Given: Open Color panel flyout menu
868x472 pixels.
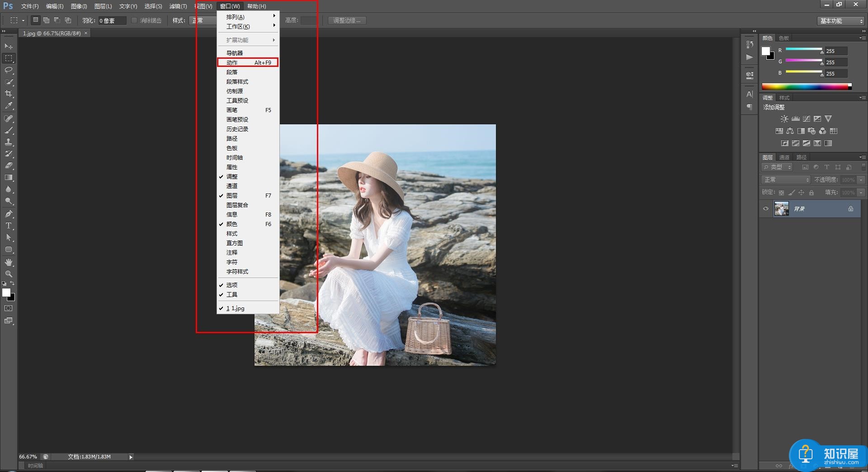Looking at the screenshot, I should (863, 38).
